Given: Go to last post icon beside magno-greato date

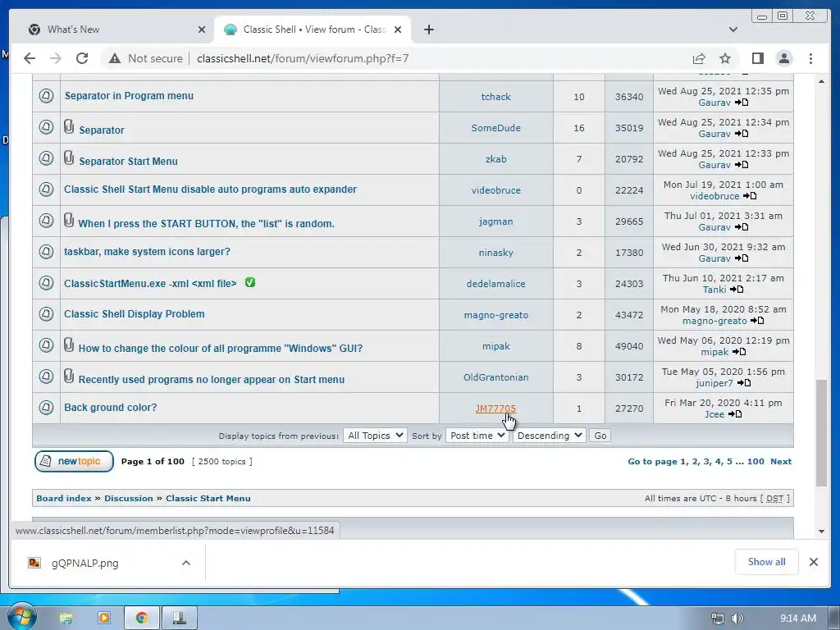Looking at the screenshot, I should pyautogui.click(x=757, y=321).
